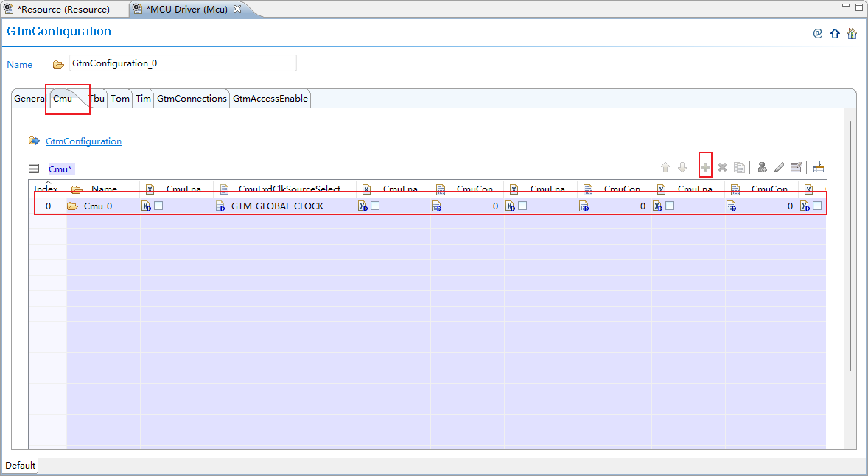Select the Cmu_0 name cell
The image size is (868, 476).
[103, 206]
